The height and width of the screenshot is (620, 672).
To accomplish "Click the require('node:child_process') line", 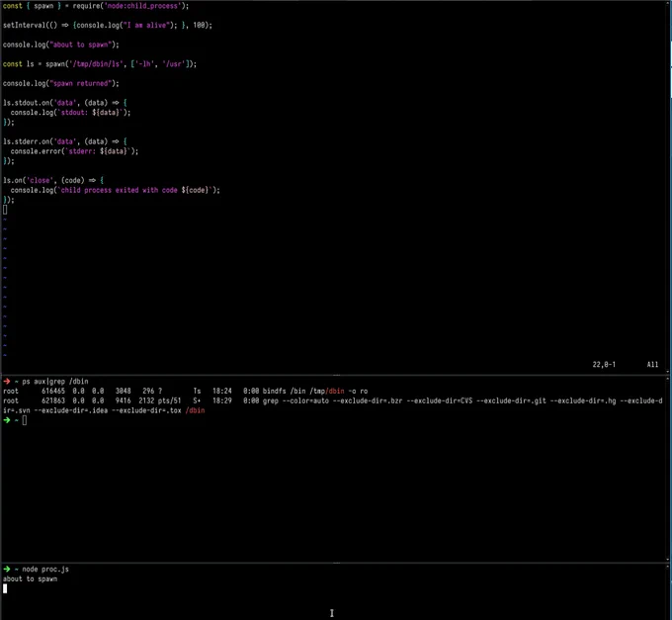I will pyautogui.click(x=96, y=6).
